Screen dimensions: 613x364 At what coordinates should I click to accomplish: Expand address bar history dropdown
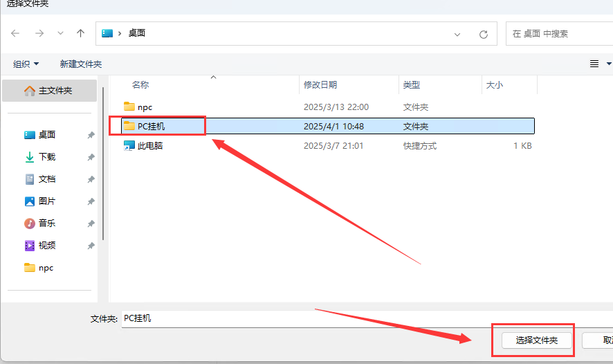pyautogui.click(x=457, y=34)
